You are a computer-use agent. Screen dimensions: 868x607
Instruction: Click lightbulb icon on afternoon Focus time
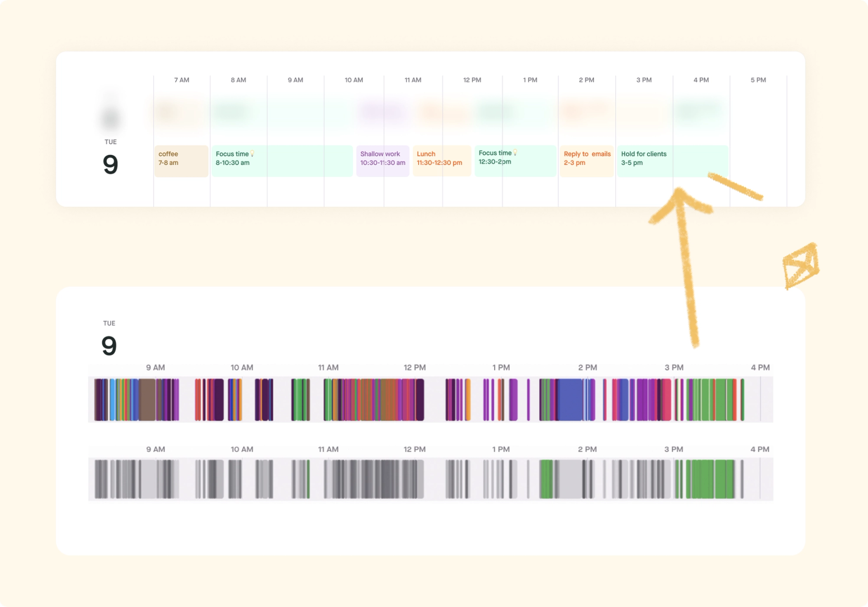(515, 153)
